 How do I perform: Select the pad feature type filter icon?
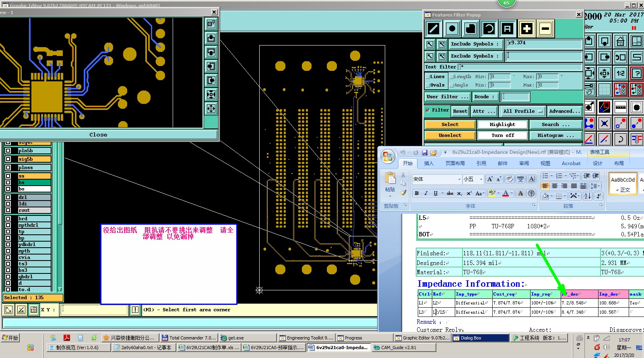[452, 29]
